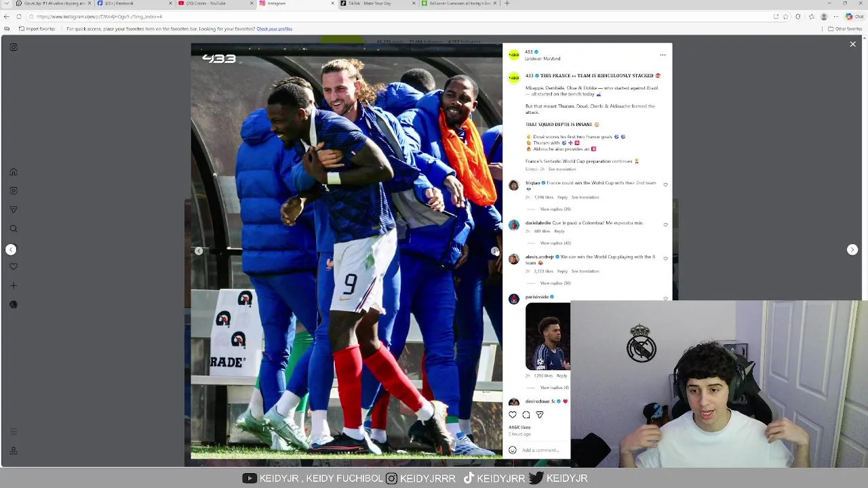Open friqtao's profile avatar
The height and width of the screenshot is (488, 868).
pyautogui.click(x=513, y=186)
